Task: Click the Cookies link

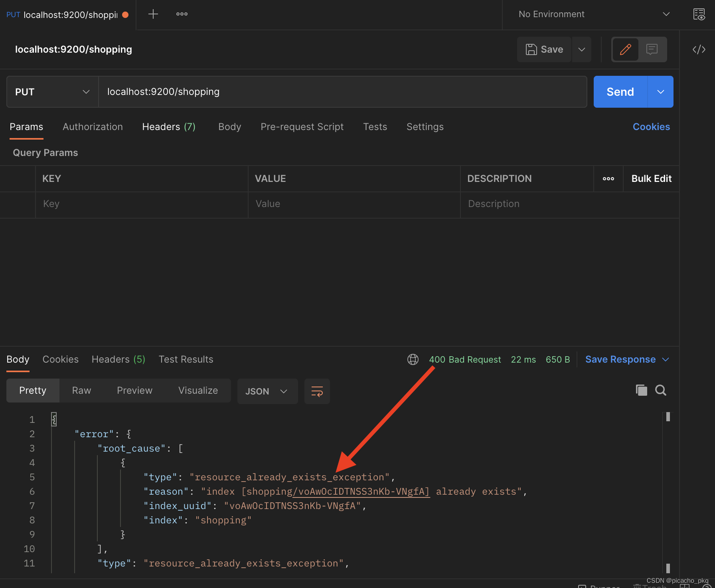Action: click(x=651, y=127)
